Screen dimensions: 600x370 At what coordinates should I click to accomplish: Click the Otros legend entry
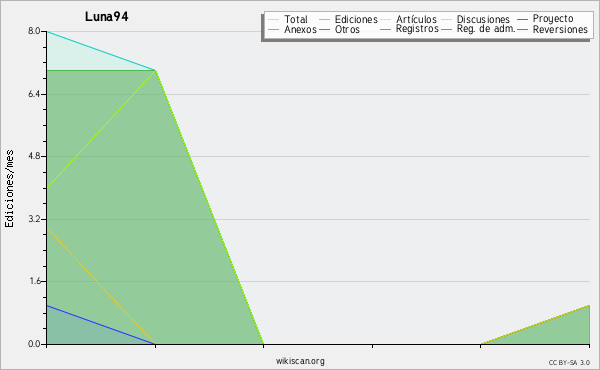tap(339, 29)
